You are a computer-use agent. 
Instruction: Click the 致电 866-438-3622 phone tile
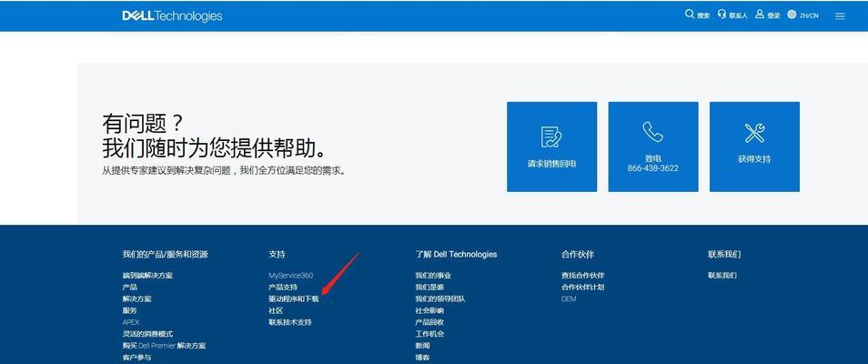click(653, 147)
